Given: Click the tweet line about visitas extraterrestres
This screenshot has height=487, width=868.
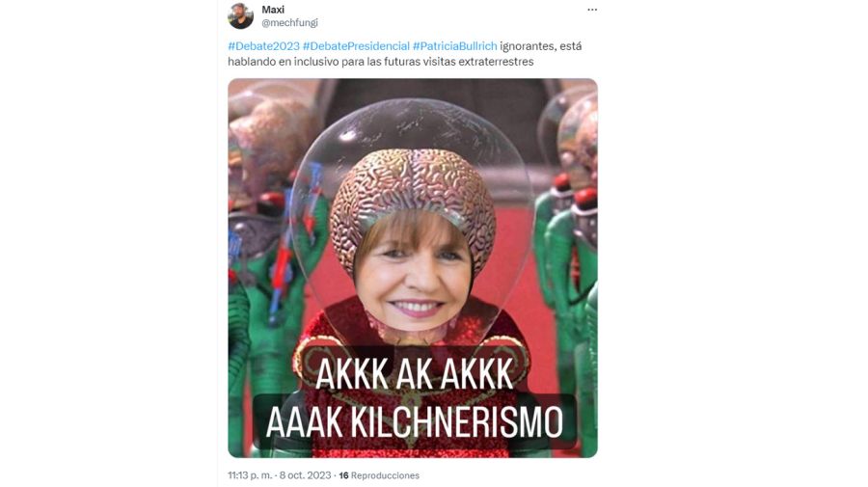Looking at the screenshot, I should tap(381, 62).
